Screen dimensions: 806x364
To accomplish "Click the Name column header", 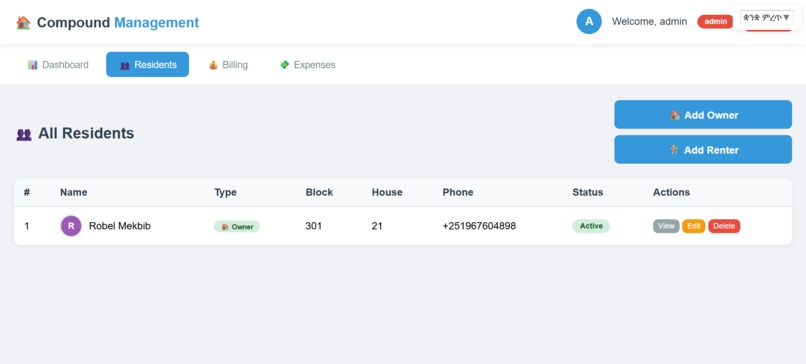I will (74, 192).
